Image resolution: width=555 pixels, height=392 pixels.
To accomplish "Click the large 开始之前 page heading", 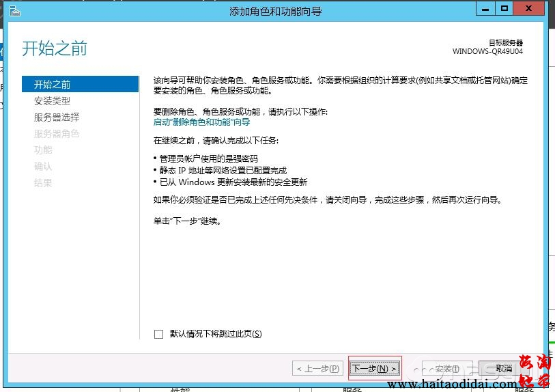I will 55,49.
